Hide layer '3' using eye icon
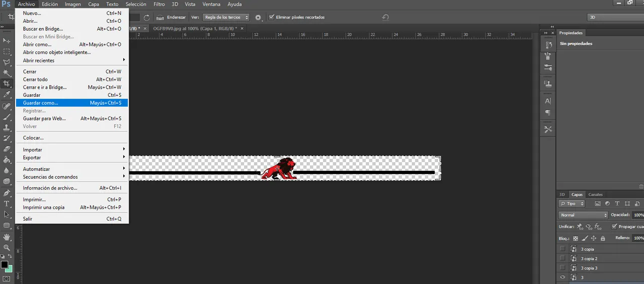Viewport: 644px width, 284px height. (x=562, y=277)
